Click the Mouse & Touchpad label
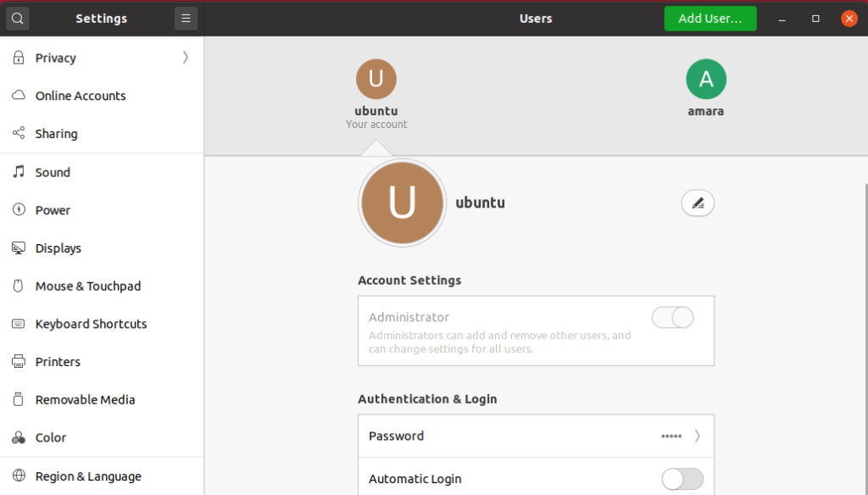The image size is (868, 495). pos(88,286)
